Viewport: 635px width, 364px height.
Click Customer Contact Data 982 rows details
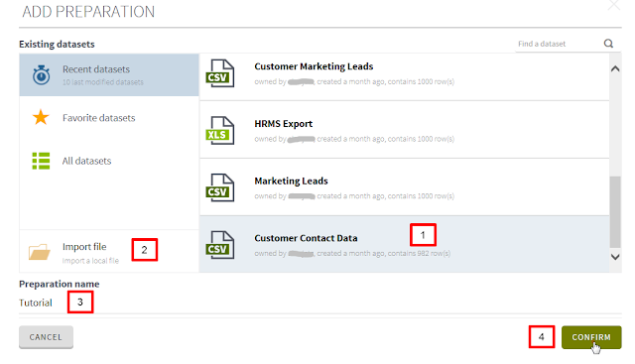pos(352,254)
